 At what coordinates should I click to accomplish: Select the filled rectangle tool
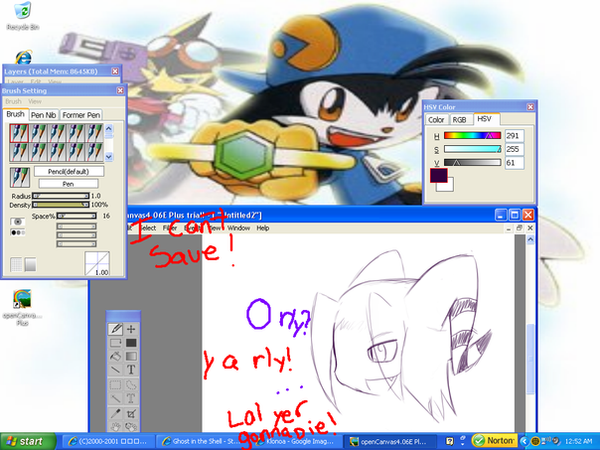(x=131, y=343)
